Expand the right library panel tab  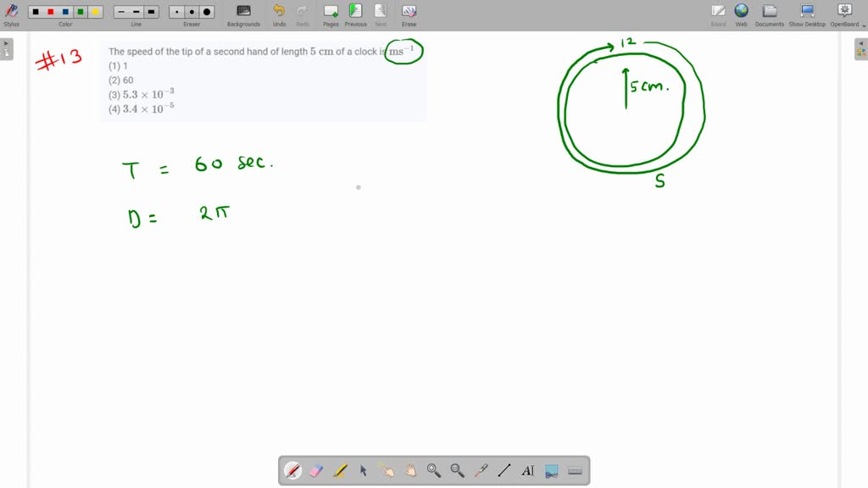[861, 49]
